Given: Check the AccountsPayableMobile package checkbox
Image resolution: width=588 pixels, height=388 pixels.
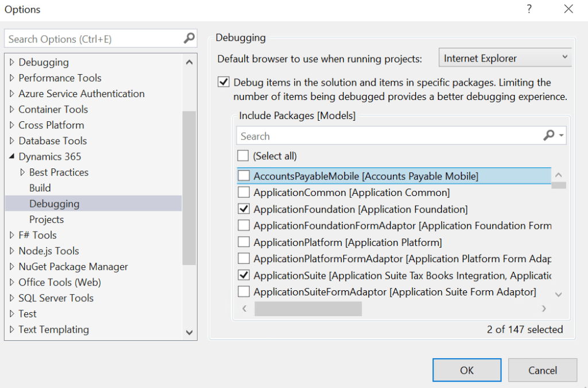Looking at the screenshot, I should [x=244, y=176].
